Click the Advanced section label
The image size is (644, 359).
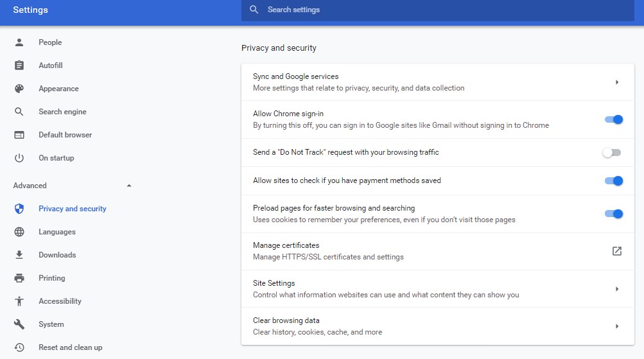click(x=30, y=186)
